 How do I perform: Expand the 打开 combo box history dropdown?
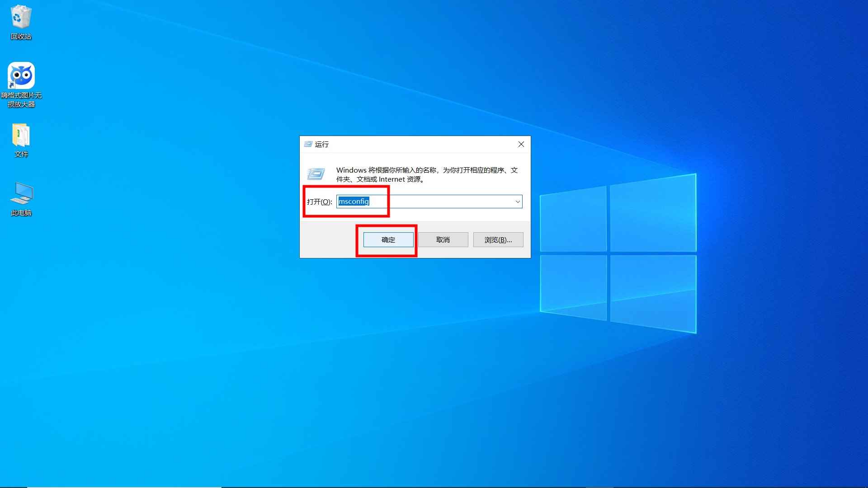[517, 202]
